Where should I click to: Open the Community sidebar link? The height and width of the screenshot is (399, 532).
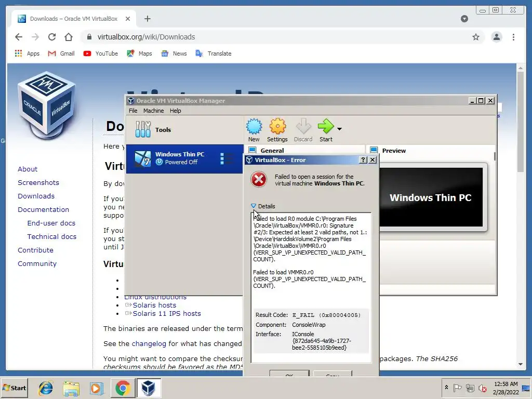[x=37, y=263]
